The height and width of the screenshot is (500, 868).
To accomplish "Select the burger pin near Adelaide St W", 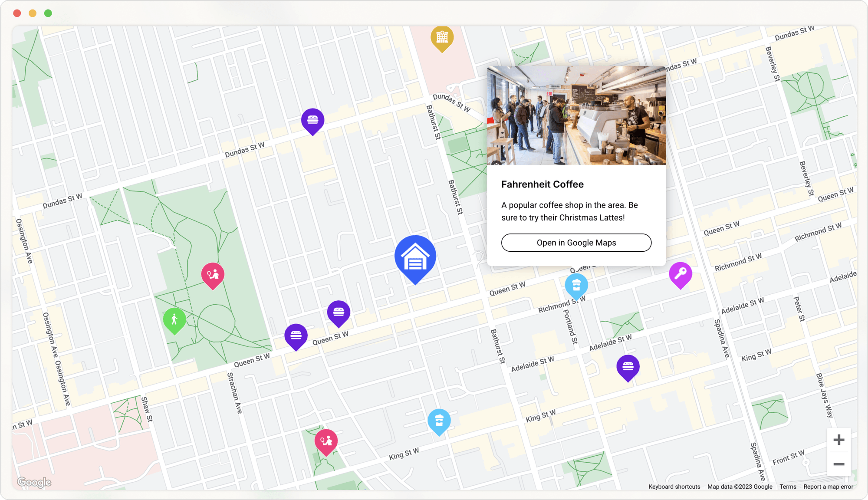I will pos(628,367).
